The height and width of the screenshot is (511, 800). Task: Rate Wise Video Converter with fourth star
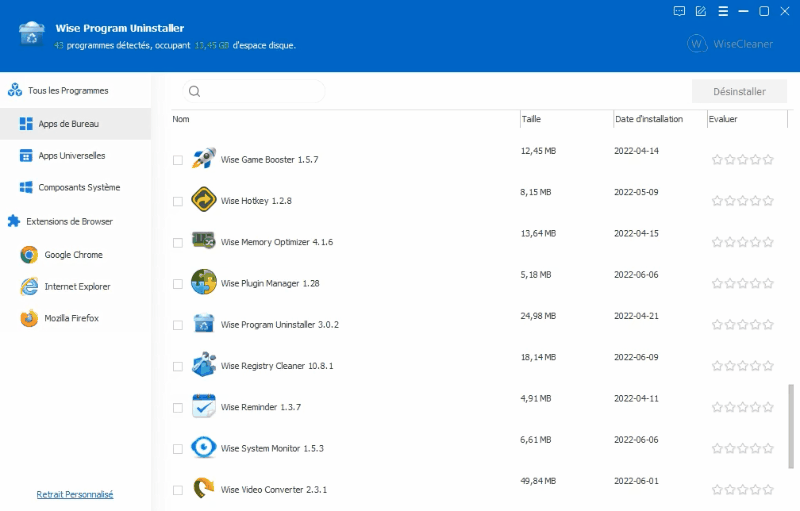click(x=756, y=490)
